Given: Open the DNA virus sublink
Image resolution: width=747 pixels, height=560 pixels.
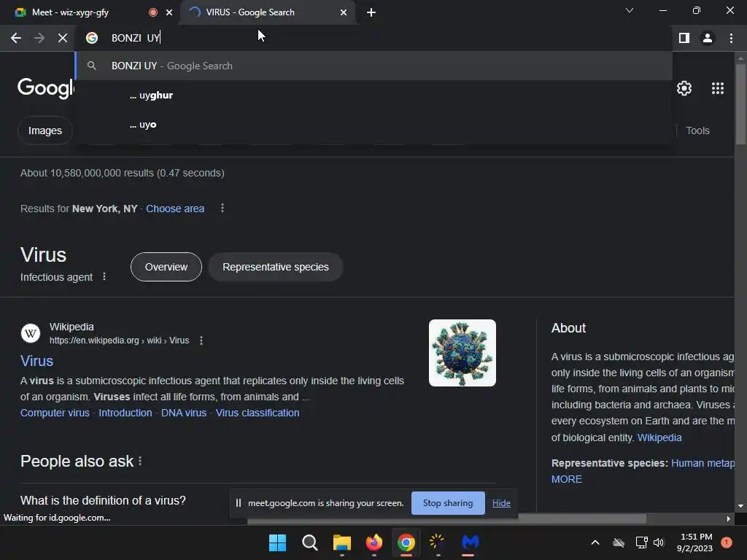Looking at the screenshot, I should click(183, 413).
